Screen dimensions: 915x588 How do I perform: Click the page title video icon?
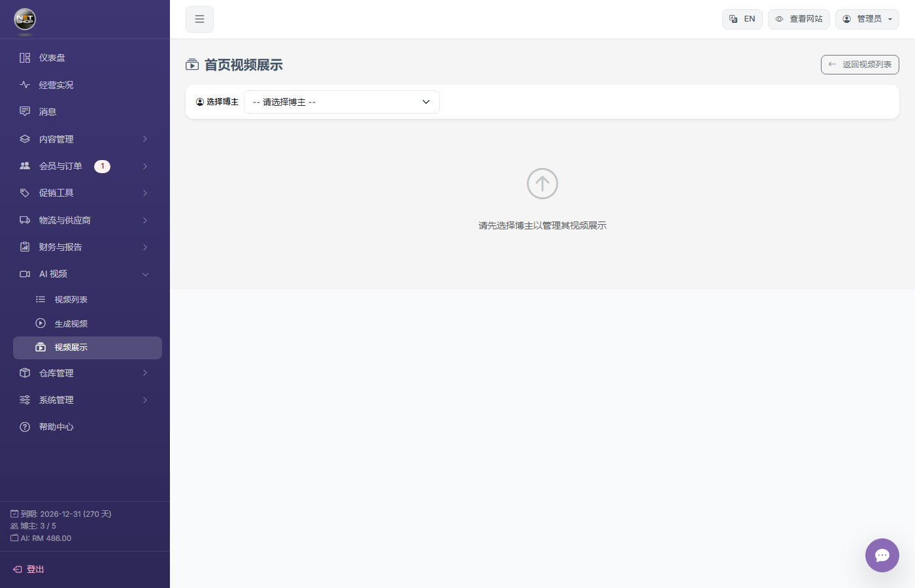click(x=192, y=65)
